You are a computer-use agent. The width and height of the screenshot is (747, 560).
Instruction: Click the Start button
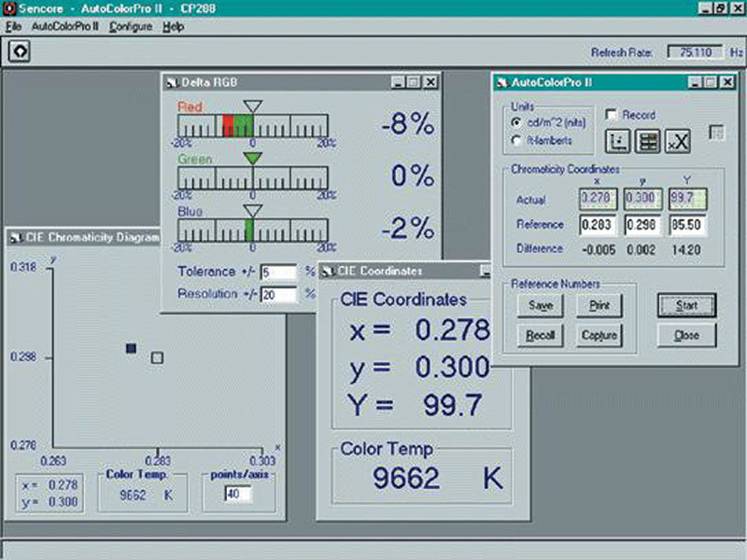click(x=686, y=305)
